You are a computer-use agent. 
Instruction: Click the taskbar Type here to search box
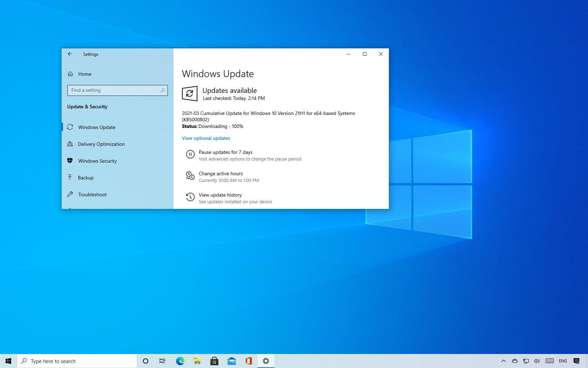pos(77,361)
